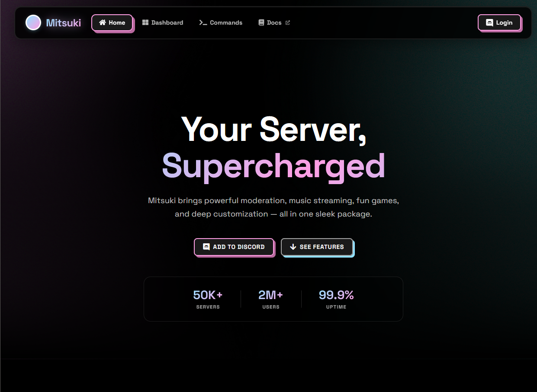Open the Dashboard nav entry
Viewport: 537px width, 392px height.
point(163,22)
